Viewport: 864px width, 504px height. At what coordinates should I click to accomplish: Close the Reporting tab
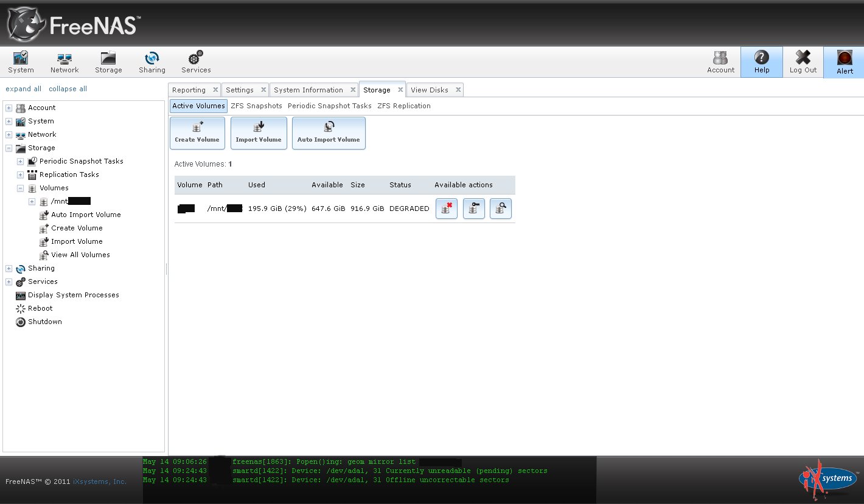(x=215, y=89)
